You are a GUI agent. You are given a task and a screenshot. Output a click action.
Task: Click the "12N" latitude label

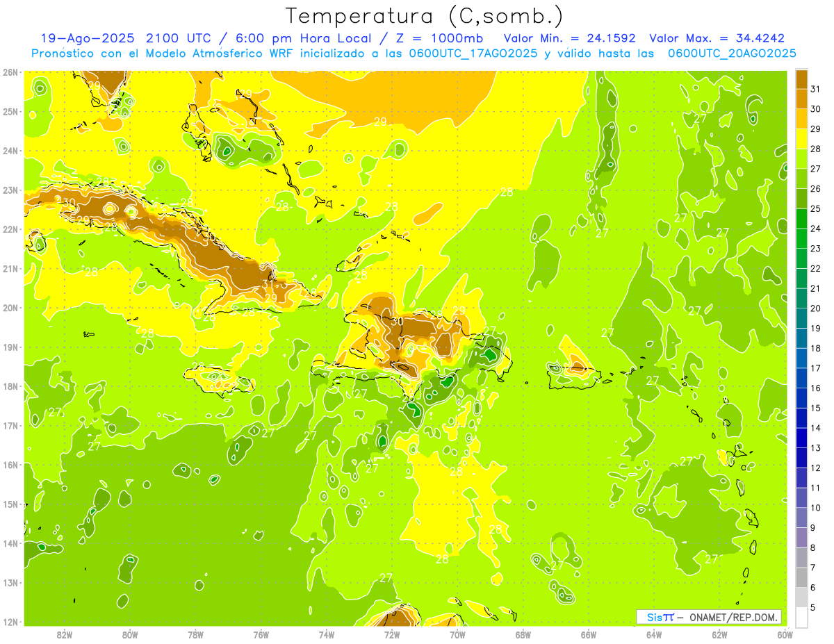pos(10,622)
